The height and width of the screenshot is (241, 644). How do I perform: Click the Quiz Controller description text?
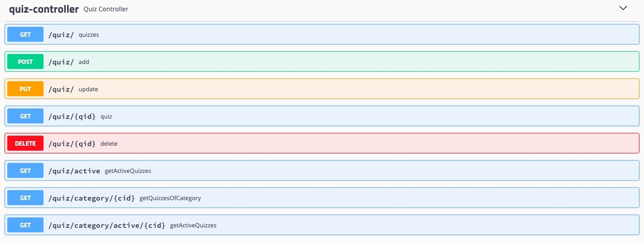point(106,9)
